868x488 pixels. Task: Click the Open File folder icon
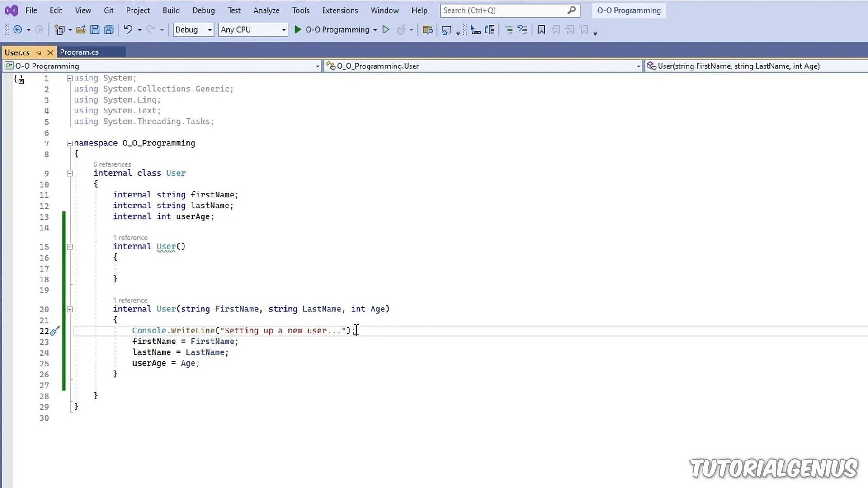pyautogui.click(x=81, y=30)
